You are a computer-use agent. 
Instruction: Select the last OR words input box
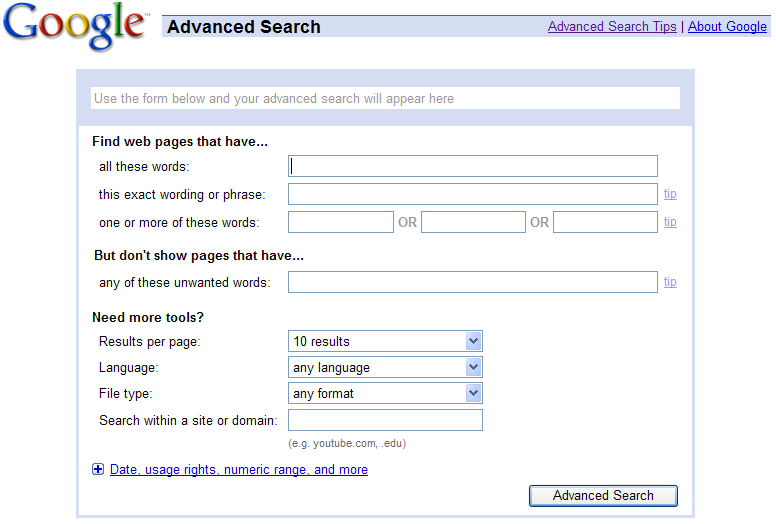click(x=605, y=222)
